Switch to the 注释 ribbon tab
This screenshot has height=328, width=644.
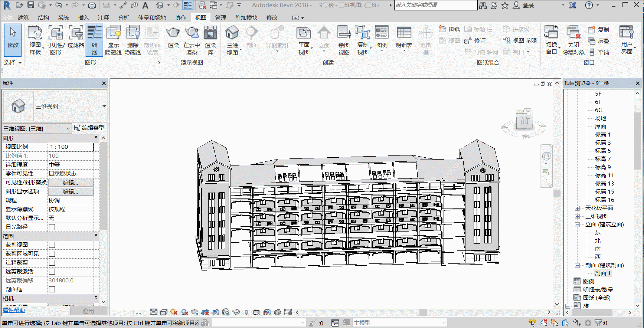[103, 17]
